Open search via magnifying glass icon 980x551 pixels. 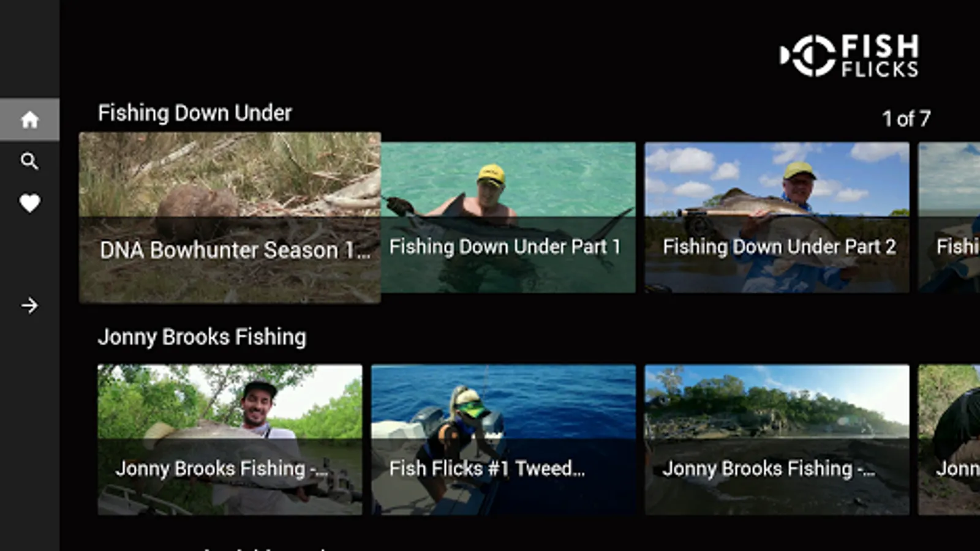pyautogui.click(x=29, y=161)
